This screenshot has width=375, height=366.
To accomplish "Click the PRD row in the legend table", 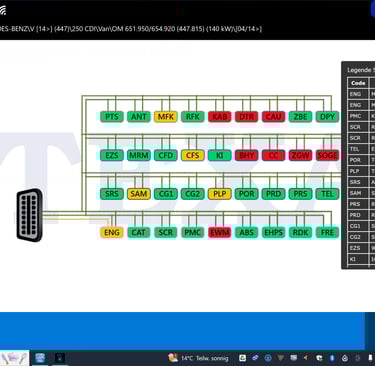I will click(x=361, y=215).
